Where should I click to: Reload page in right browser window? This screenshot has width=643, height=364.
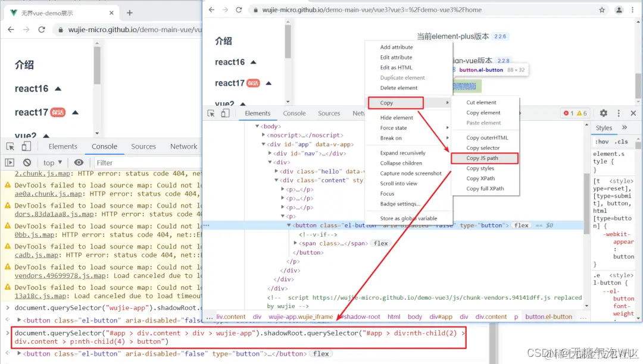pos(239,10)
